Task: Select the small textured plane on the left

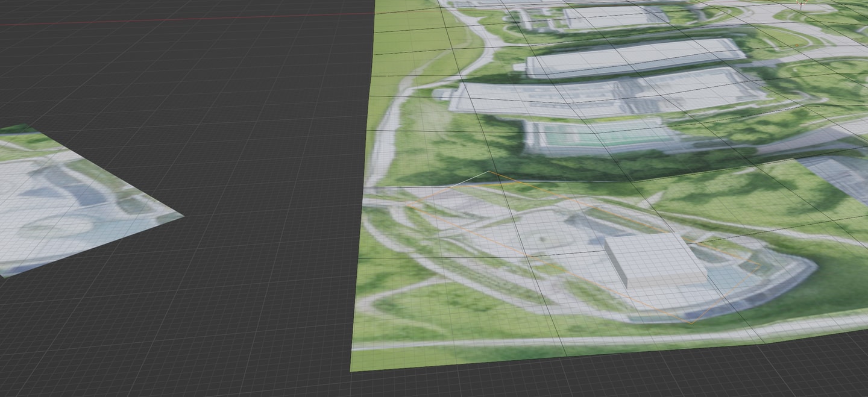Action: coord(72,199)
